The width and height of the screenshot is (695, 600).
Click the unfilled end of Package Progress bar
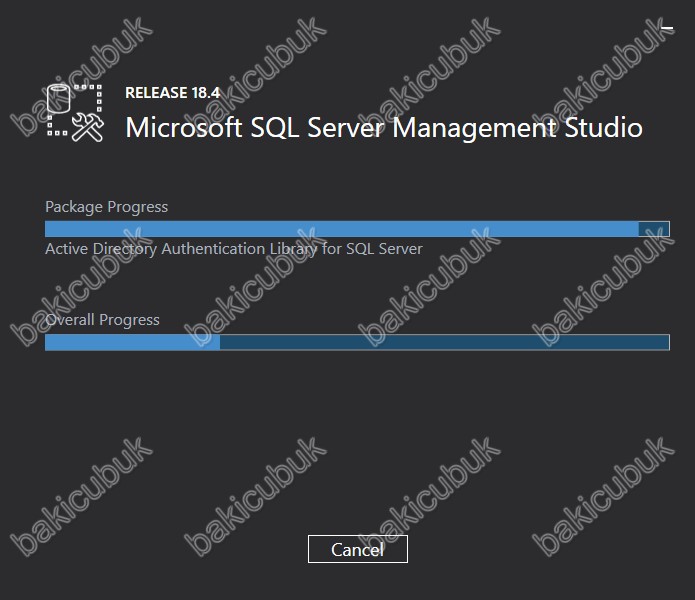point(654,229)
